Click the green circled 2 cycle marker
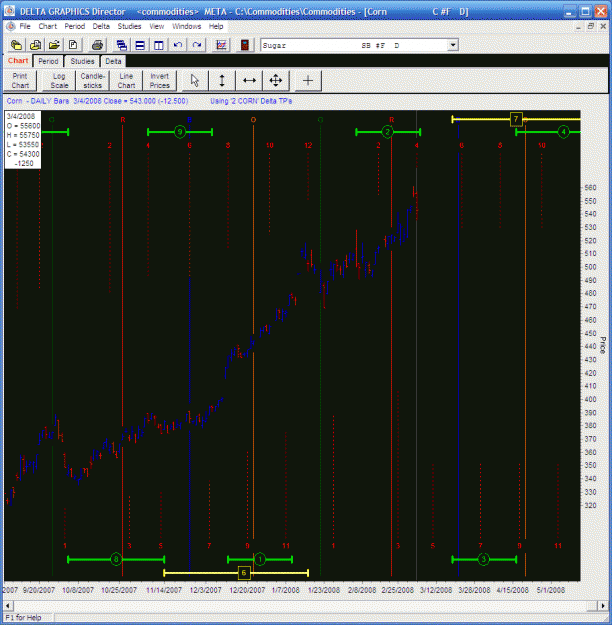The image size is (612, 625). (x=388, y=132)
